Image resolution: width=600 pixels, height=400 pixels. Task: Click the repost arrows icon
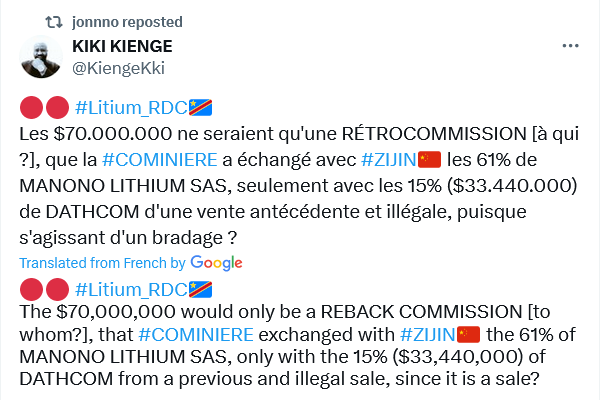(x=54, y=22)
